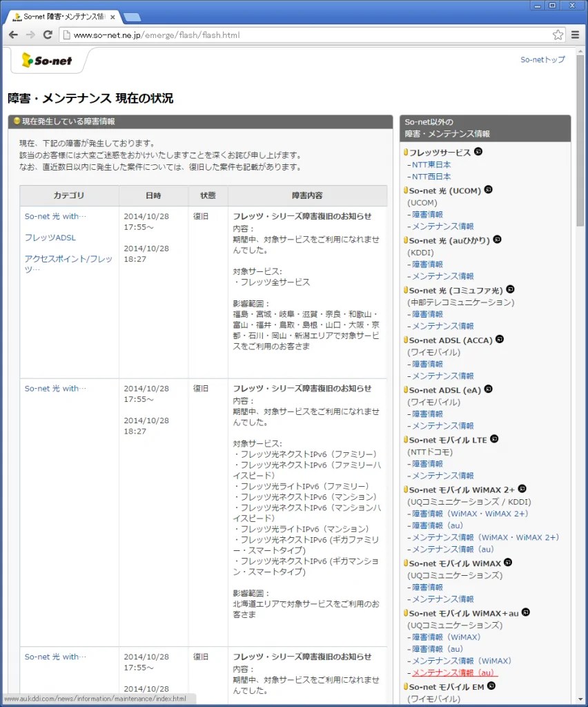Click the vertical scrollbar thumb
588x707 pixels.
tap(580, 141)
